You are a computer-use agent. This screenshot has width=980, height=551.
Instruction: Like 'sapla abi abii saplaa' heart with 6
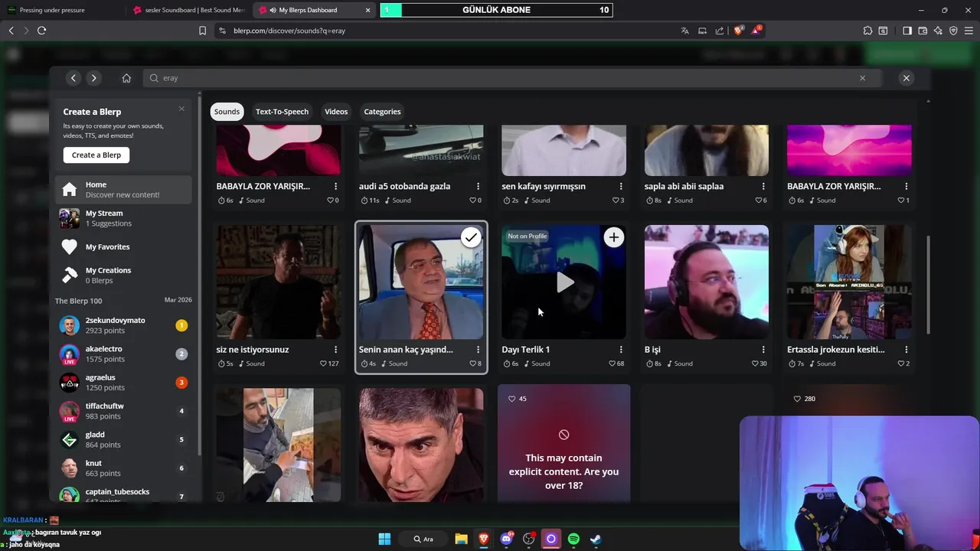click(x=758, y=201)
